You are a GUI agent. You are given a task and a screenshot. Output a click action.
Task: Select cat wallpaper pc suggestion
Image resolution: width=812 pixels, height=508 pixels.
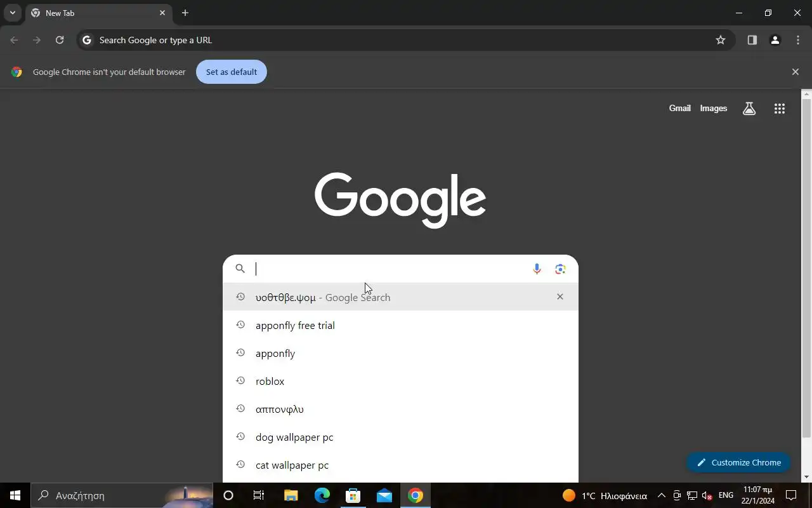click(x=400, y=465)
